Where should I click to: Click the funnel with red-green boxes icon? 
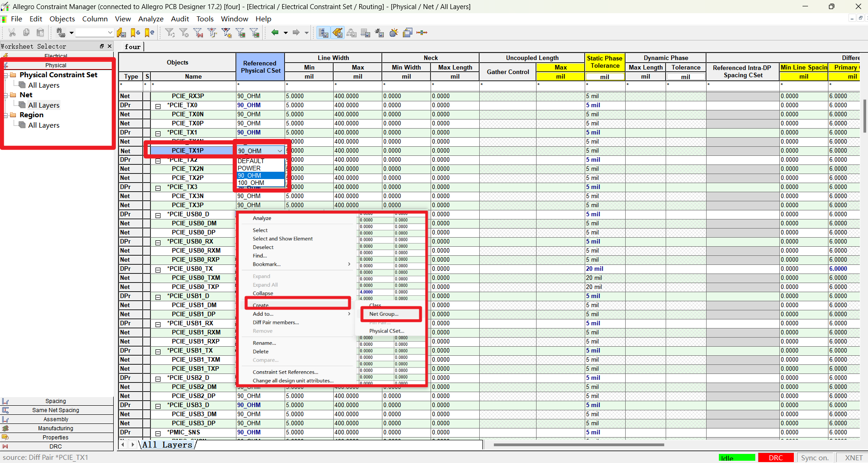coord(241,32)
